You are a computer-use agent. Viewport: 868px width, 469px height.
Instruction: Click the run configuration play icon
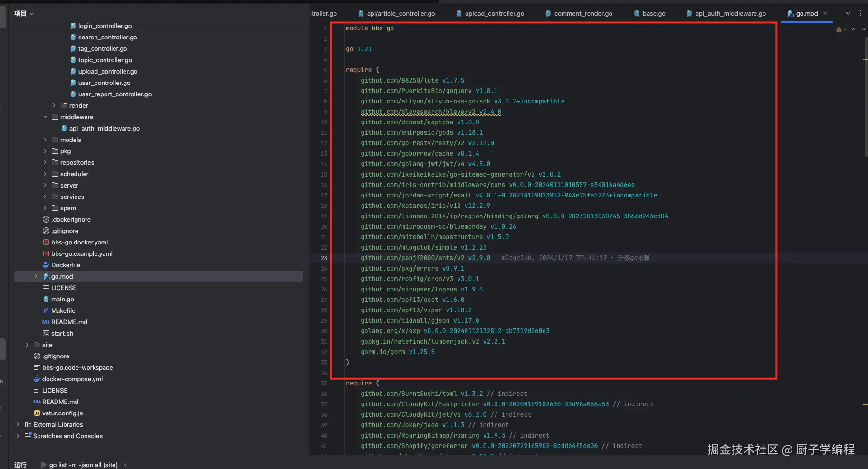point(44,465)
